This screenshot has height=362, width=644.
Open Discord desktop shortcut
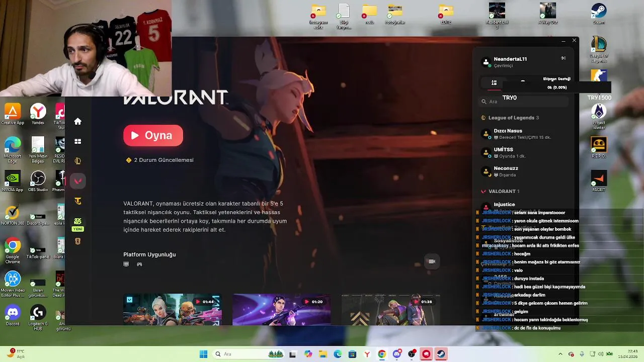(13, 315)
